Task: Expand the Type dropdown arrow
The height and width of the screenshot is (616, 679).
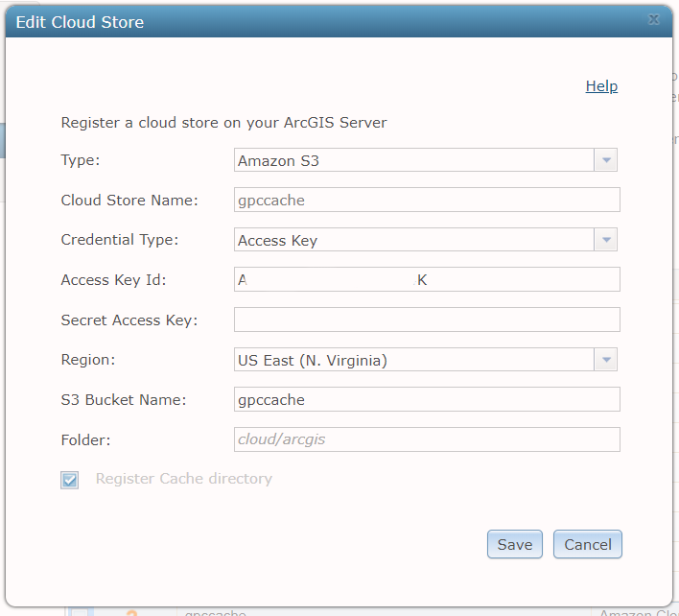Action: [x=605, y=160]
